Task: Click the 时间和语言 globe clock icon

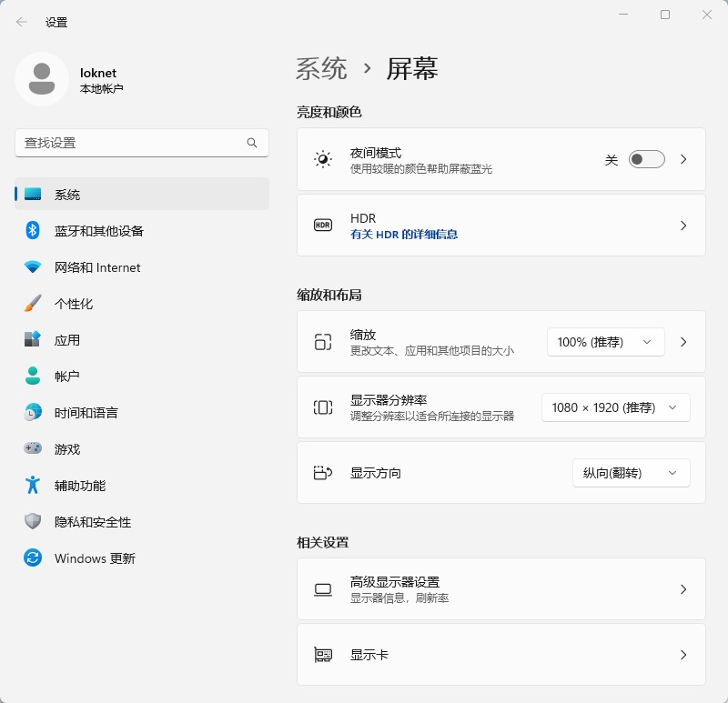Action: (33, 412)
